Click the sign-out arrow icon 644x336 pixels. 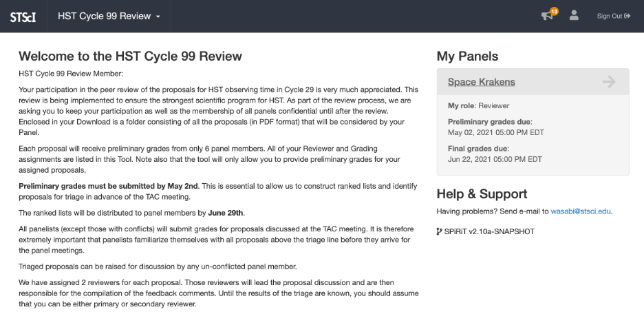[x=627, y=17]
